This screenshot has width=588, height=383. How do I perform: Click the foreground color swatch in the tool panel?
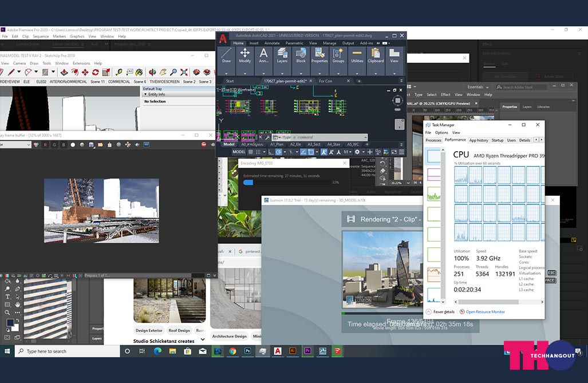click(10, 323)
